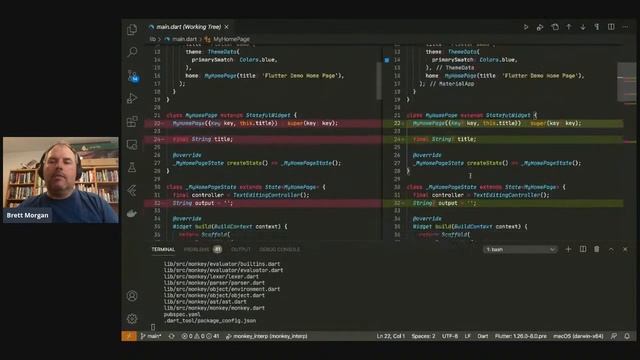
Task: Open the Docker whale view
Action: tap(132, 213)
